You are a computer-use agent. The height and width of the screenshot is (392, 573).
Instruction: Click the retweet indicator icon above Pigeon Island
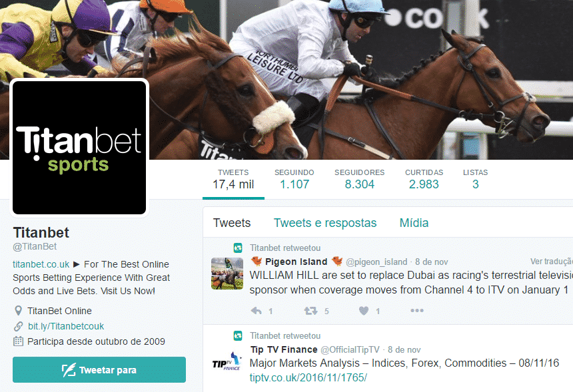coord(238,248)
